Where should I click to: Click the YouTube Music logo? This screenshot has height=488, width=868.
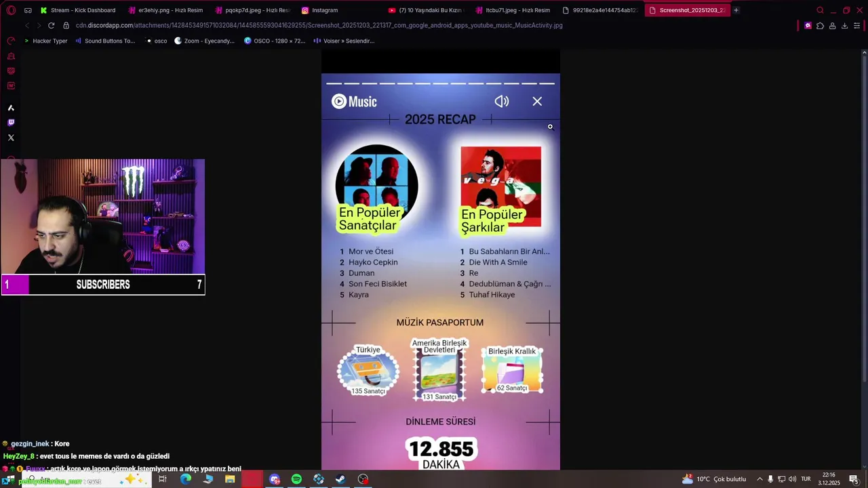pos(354,102)
